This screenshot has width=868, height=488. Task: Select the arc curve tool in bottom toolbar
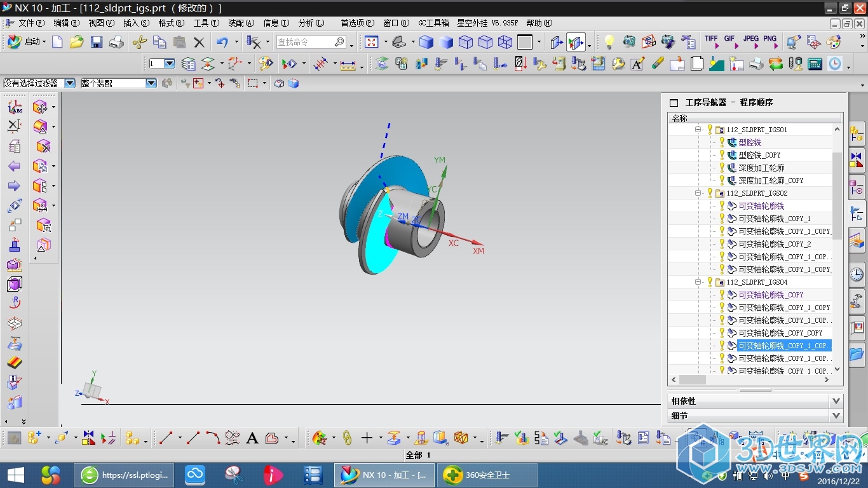(213, 438)
